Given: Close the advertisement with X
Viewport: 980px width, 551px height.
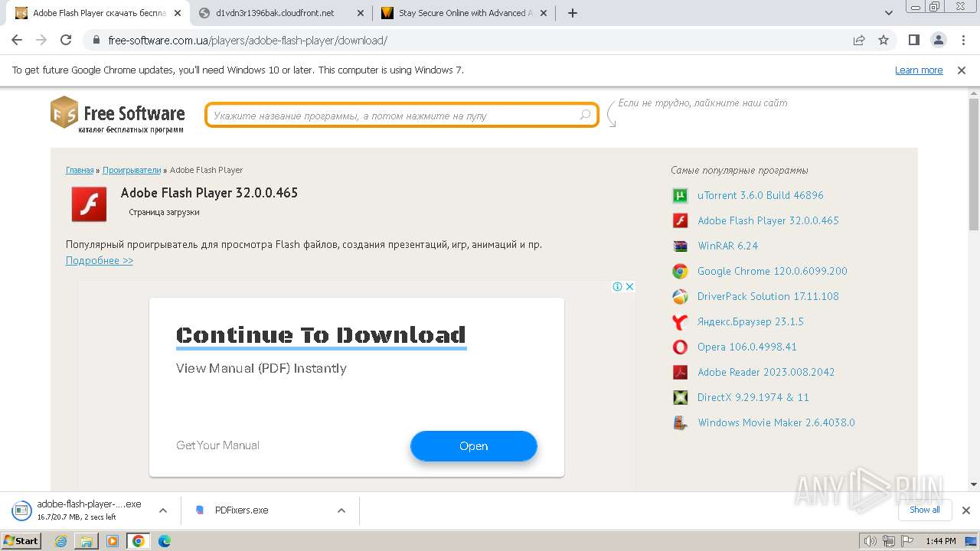Looking at the screenshot, I should 629,286.
